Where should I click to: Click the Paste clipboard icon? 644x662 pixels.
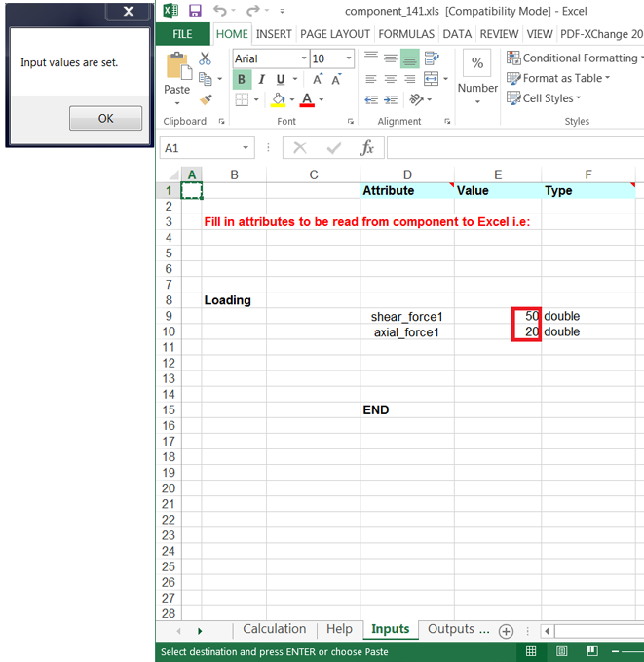178,66
